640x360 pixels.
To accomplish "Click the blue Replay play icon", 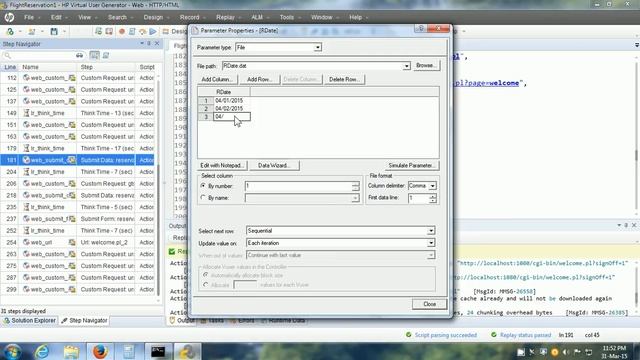I will (x=153, y=31).
